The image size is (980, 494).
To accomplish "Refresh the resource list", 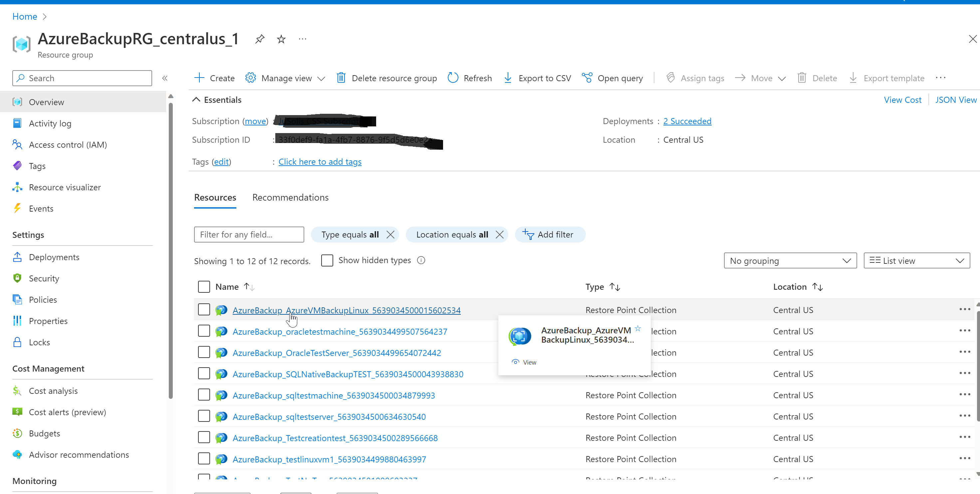I will 469,78.
